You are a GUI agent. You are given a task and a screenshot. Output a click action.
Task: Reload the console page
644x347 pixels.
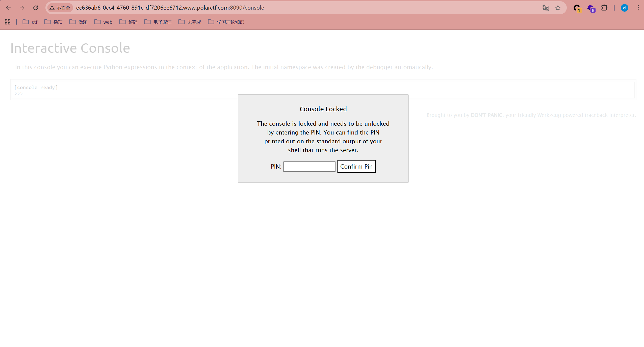pyautogui.click(x=36, y=8)
